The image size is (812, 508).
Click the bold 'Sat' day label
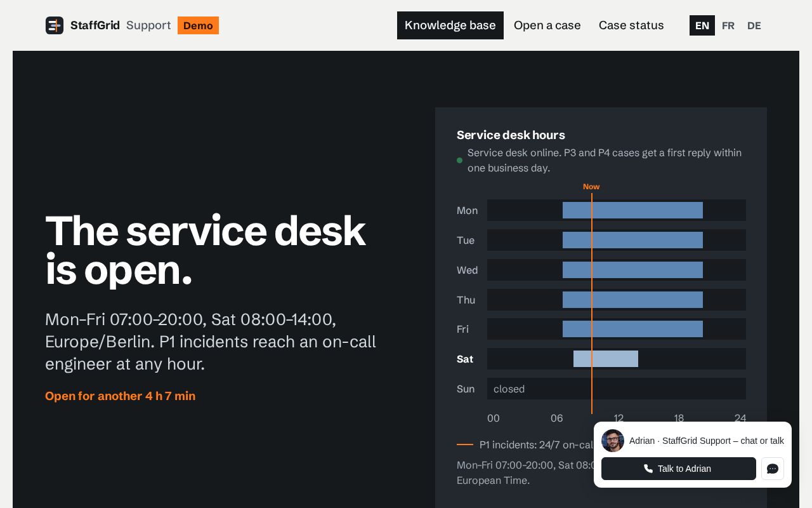point(465,359)
